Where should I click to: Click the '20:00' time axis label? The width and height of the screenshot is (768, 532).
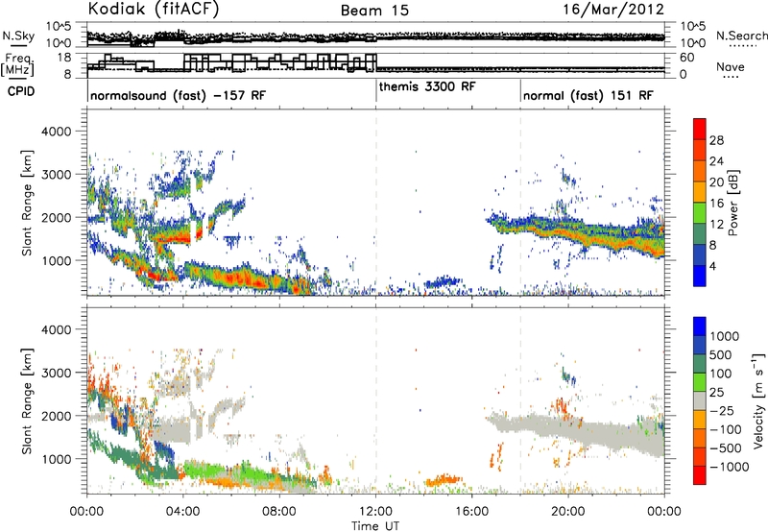568,512
